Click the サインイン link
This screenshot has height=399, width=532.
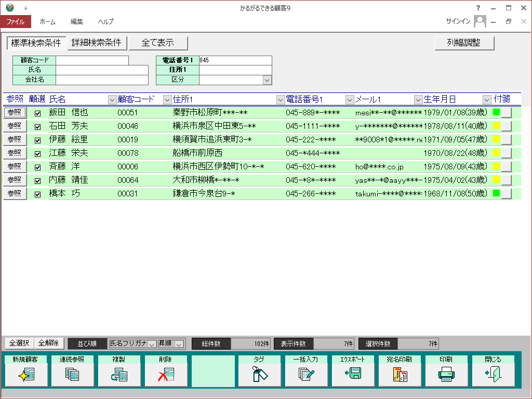tap(458, 21)
